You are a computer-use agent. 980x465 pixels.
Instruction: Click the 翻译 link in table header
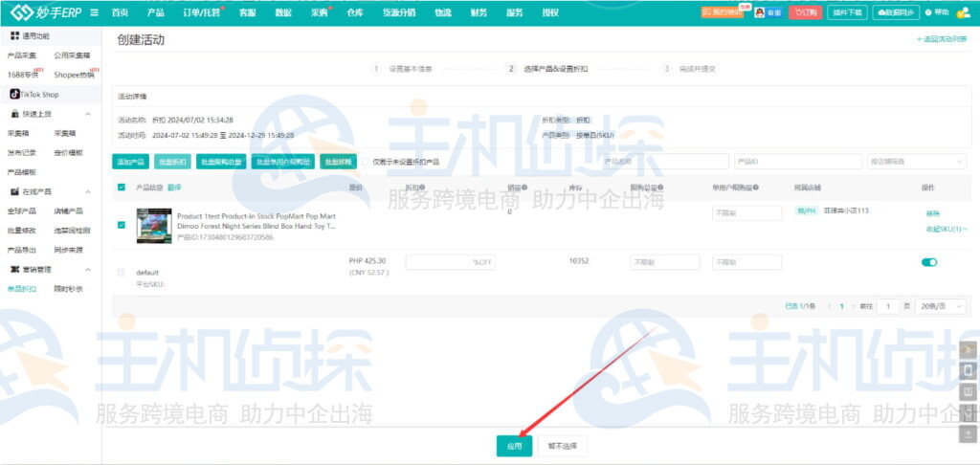pos(174,187)
